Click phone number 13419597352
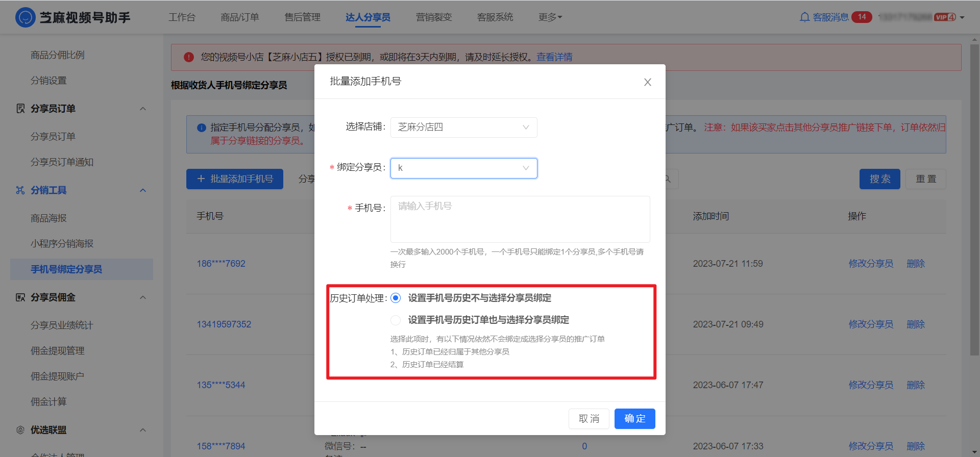 224,324
